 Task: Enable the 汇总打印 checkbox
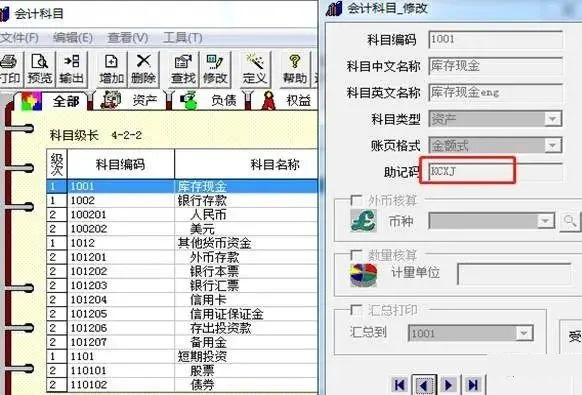(x=356, y=310)
